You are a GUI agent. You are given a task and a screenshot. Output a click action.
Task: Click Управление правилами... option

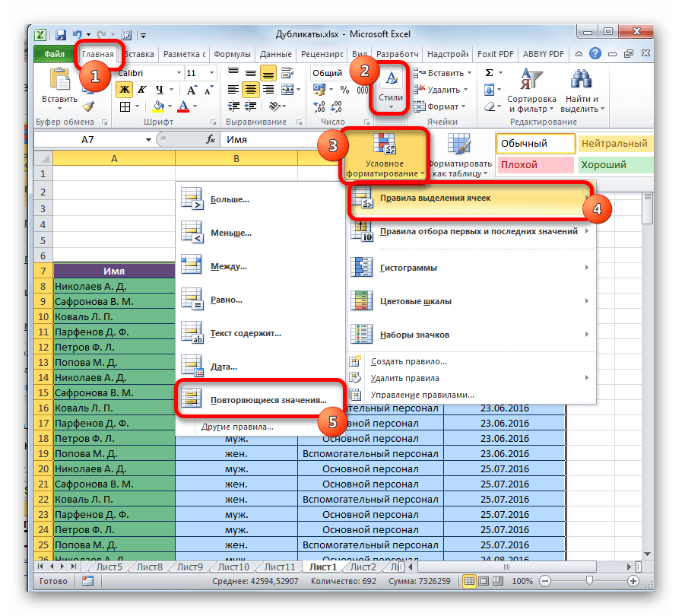coord(472,395)
